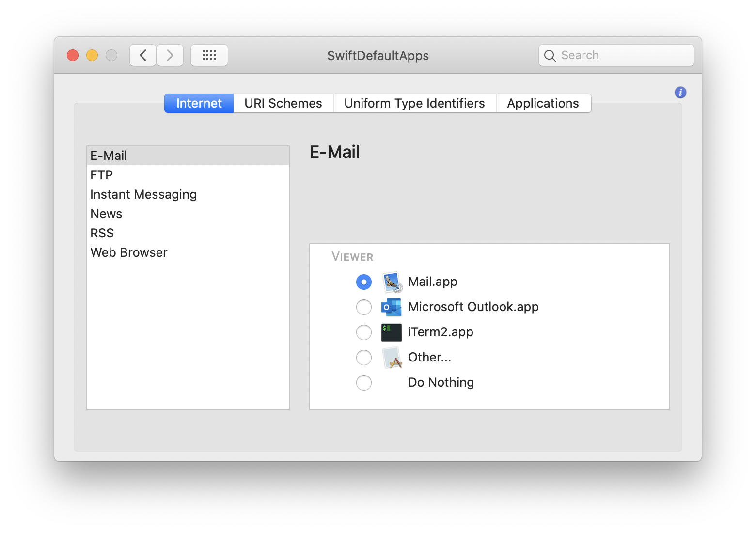Switch to Uniform Type Identifiers tab
Viewport: 756px width, 533px height.
pos(415,103)
